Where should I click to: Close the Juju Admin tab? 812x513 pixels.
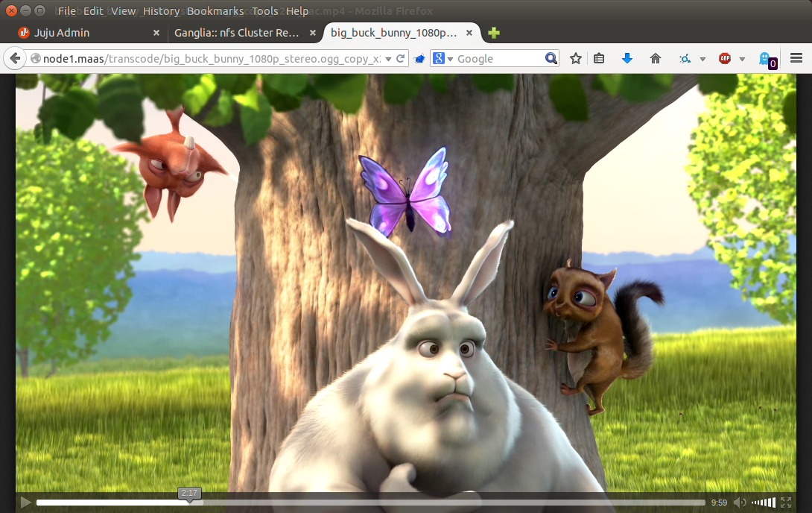click(156, 33)
